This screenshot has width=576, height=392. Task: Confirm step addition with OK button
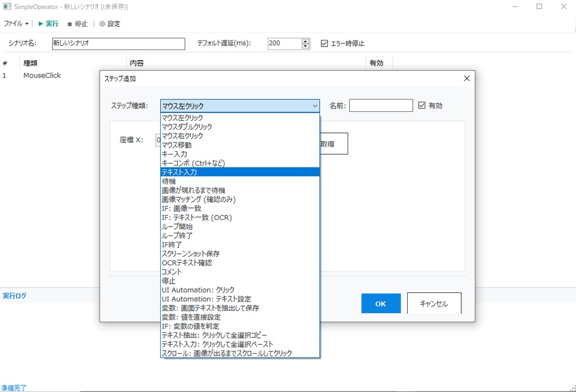(380, 303)
